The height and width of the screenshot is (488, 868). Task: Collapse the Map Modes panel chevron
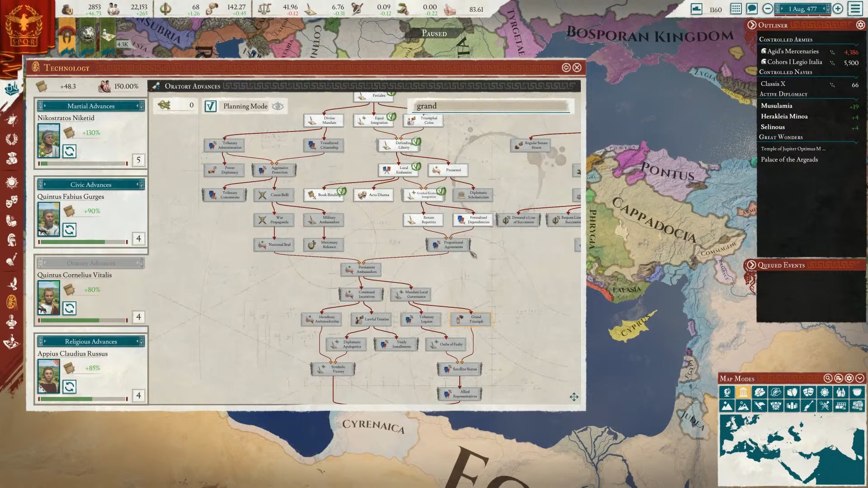coord(860,379)
